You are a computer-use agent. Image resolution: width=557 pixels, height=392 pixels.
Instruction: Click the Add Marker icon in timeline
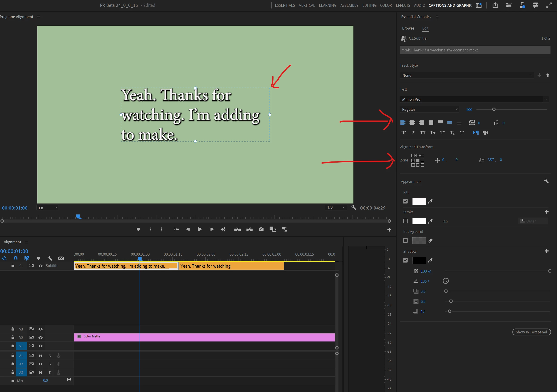(38, 258)
